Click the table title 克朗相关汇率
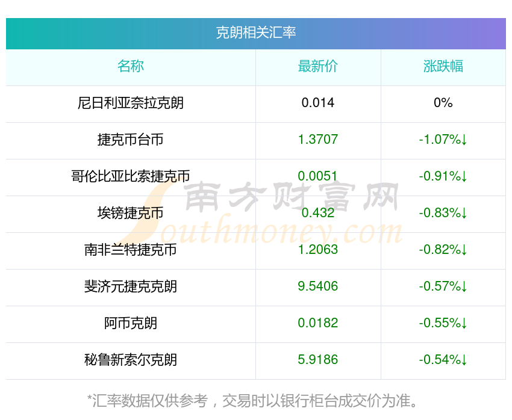The image size is (512, 420). 256,32
